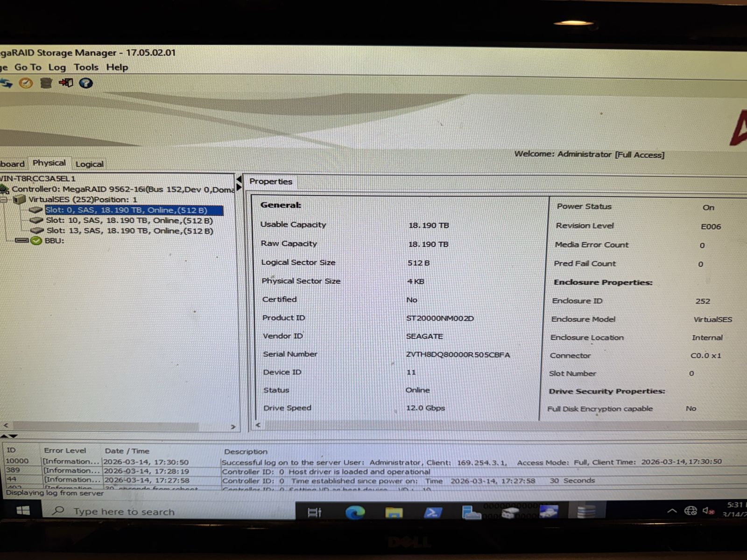
Task: Collapse the VirtualSES (252) enclosure node
Action: (4, 200)
